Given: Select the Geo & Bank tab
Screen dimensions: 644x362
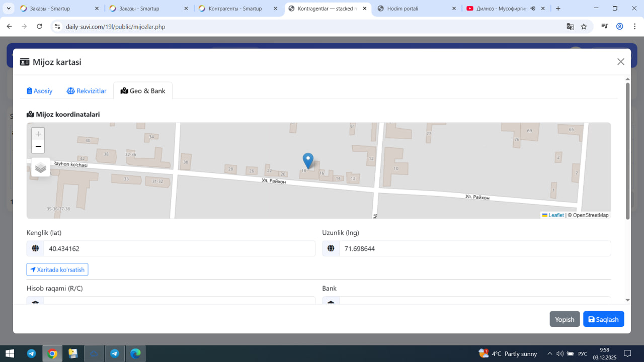Looking at the screenshot, I should tap(143, 91).
